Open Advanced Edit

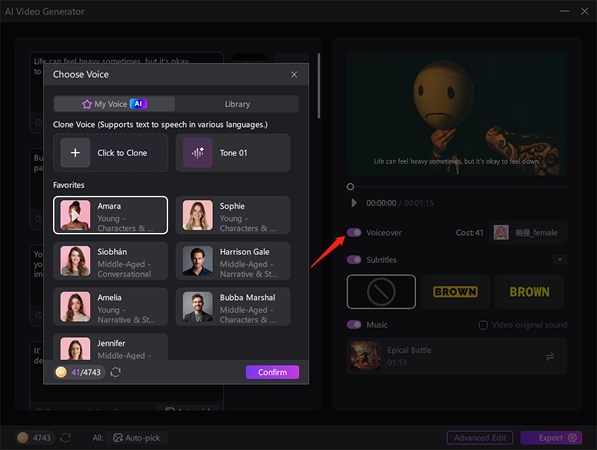(x=480, y=438)
